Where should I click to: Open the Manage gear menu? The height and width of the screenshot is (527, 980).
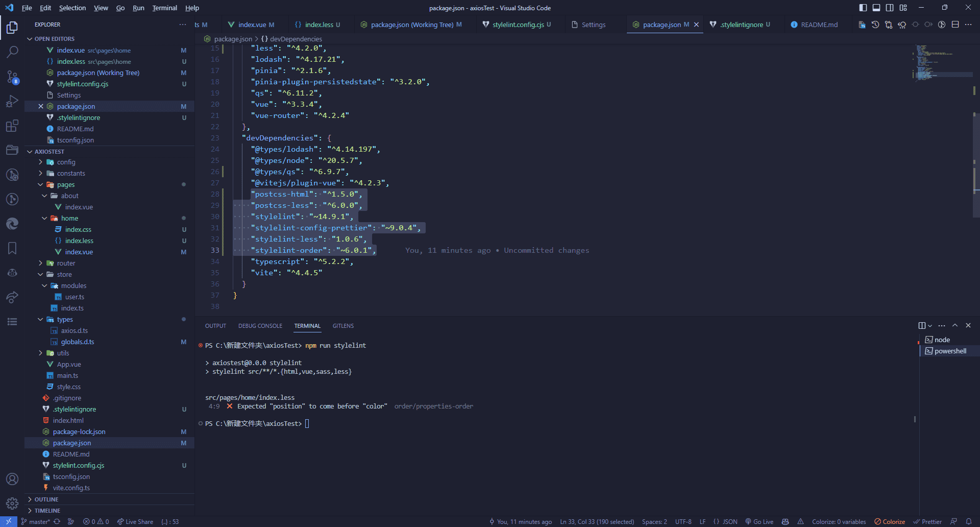click(12, 504)
